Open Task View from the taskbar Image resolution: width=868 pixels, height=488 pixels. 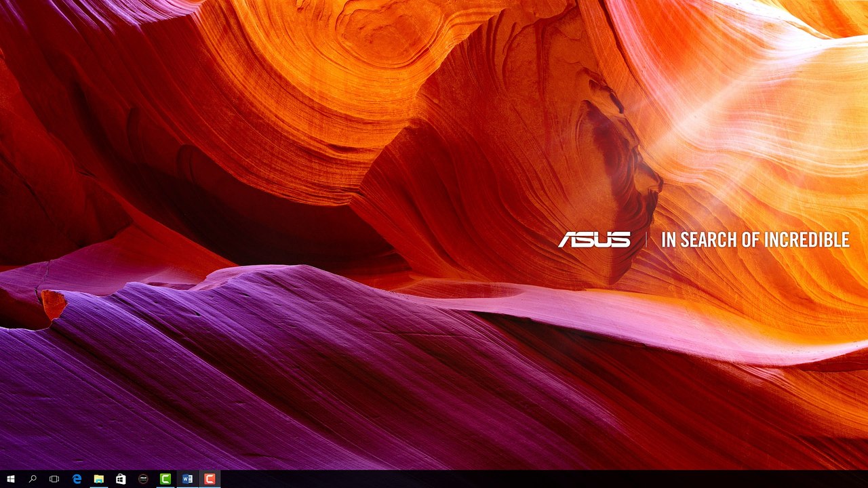(x=54, y=479)
